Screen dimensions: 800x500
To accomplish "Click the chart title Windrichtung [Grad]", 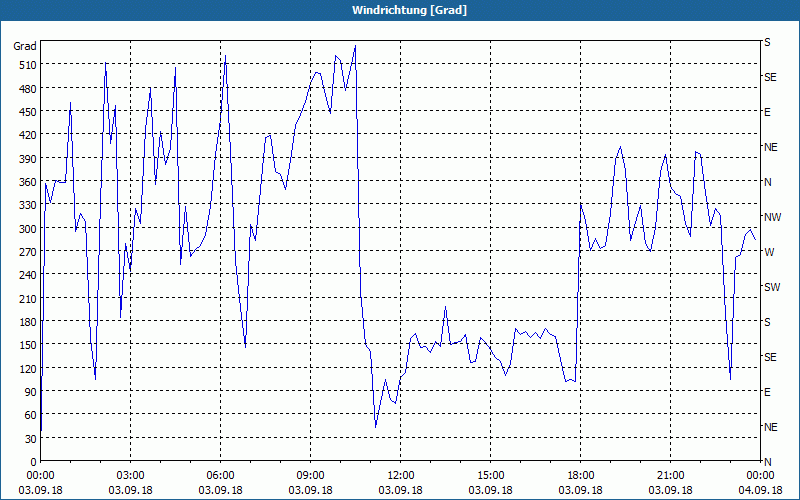I will point(409,10).
